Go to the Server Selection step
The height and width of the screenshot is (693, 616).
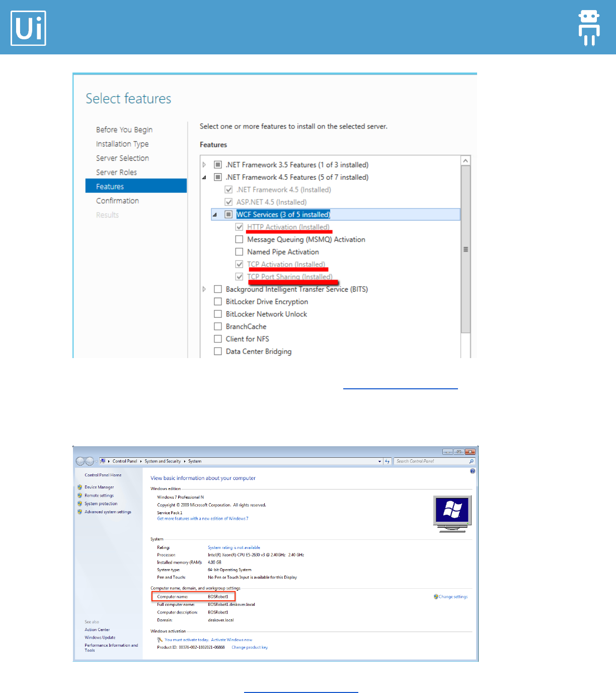[122, 158]
